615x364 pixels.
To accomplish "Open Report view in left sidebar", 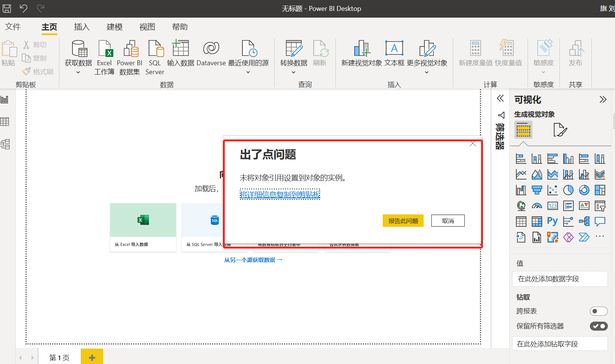I will coord(5,99).
